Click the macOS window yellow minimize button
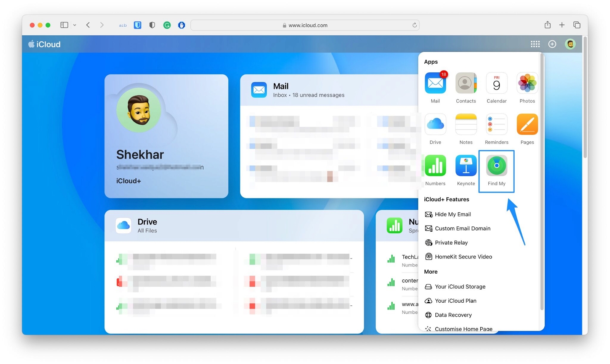The width and height of the screenshot is (610, 364). point(40,25)
